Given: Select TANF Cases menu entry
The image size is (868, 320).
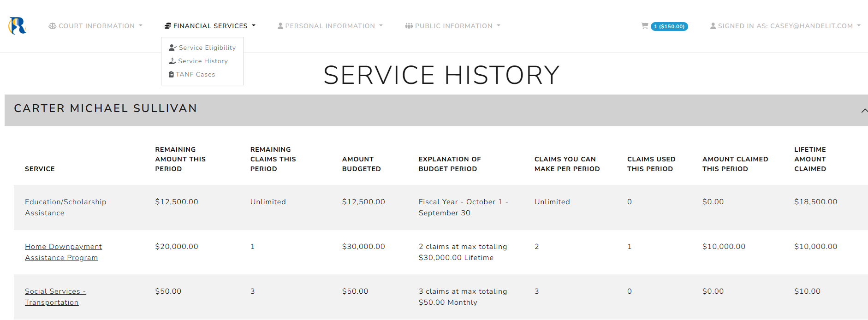Looking at the screenshot, I should 195,74.
